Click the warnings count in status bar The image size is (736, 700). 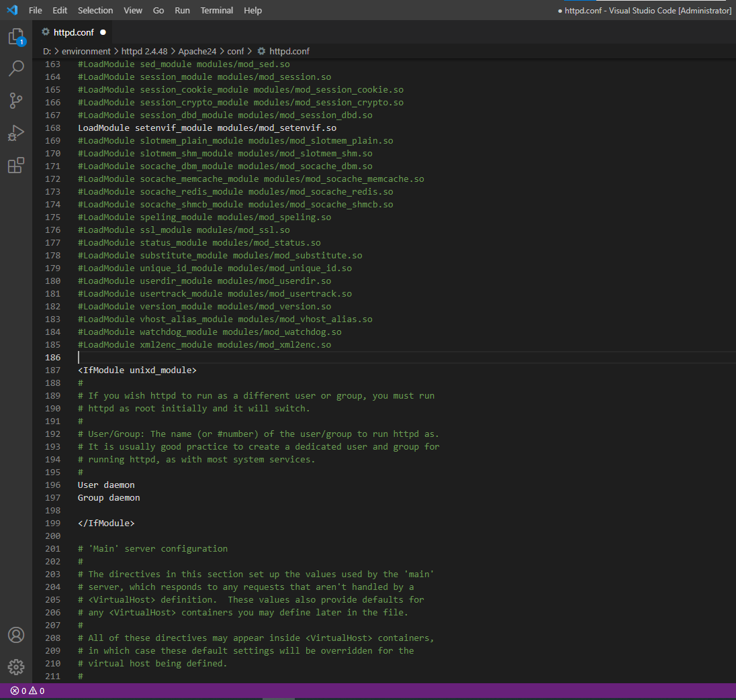(x=37, y=691)
